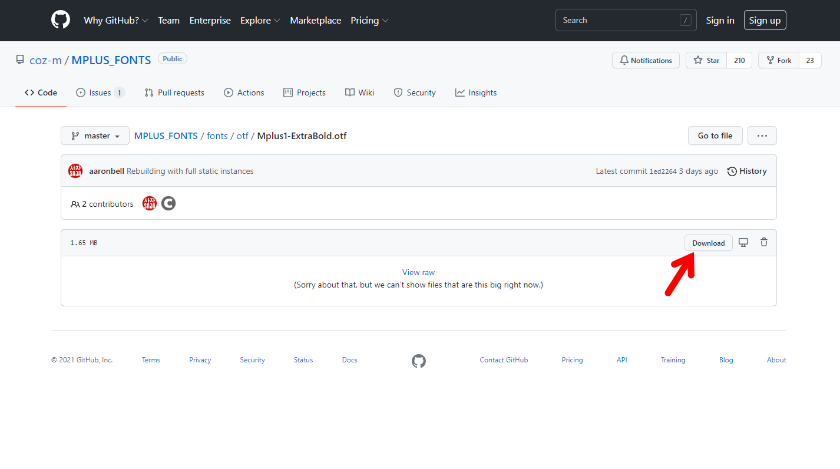Click the slash shortcut icon in search

point(685,20)
